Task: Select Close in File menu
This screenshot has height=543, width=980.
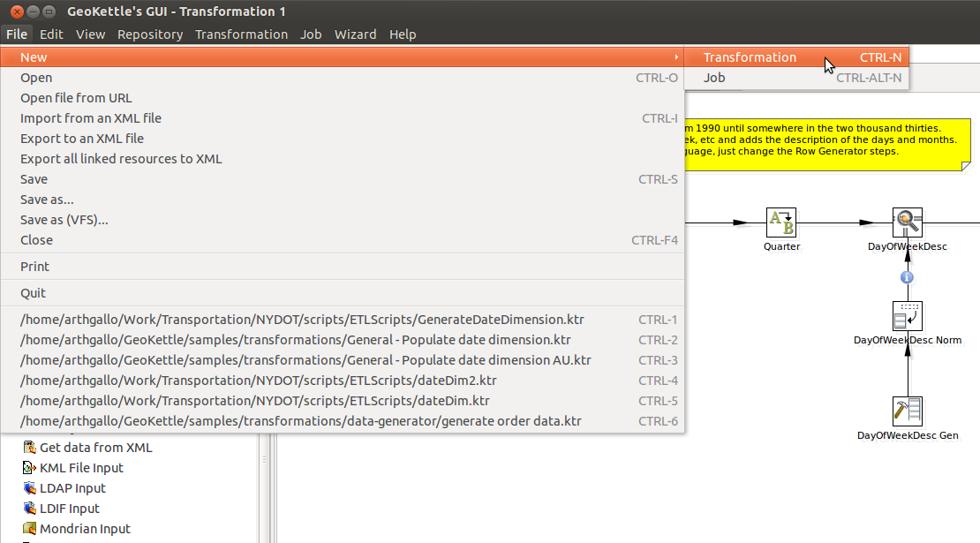Action: [x=342, y=240]
